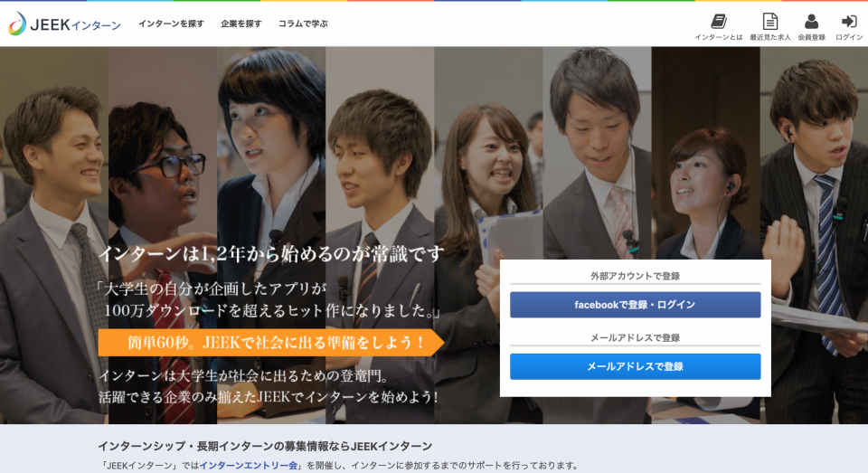Click the orange 簡単60秒 banner
Viewport: 868px width, 473px height.
click(x=271, y=343)
